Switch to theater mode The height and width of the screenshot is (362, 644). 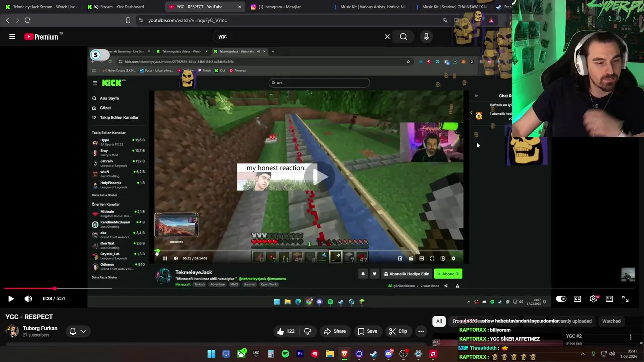(x=609, y=299)
